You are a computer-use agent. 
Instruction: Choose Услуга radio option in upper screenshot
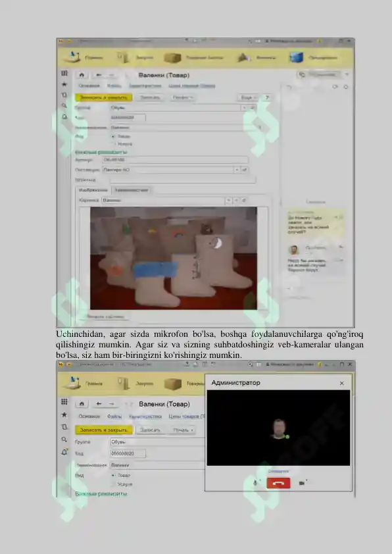click(x=114, y=144)
